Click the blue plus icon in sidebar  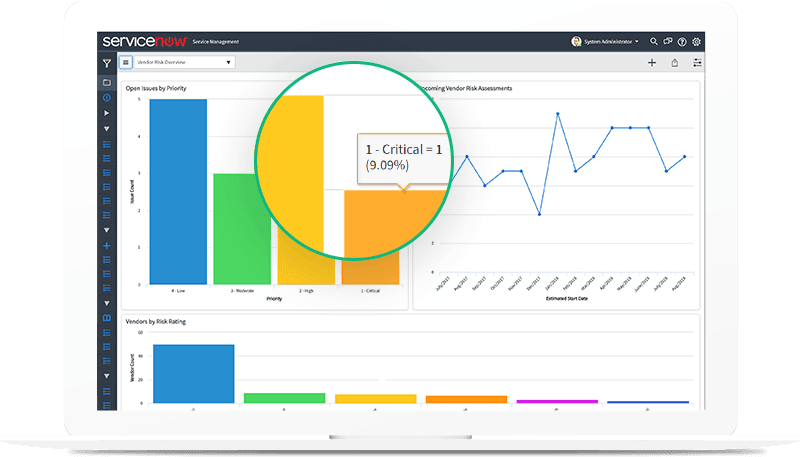click(107, 246)
